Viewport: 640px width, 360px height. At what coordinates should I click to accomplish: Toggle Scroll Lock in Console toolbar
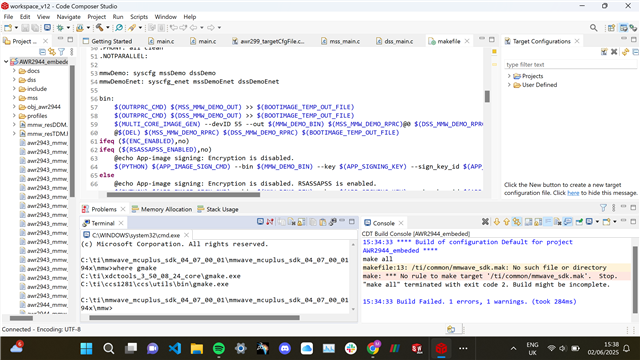click(x=538, y=222)
